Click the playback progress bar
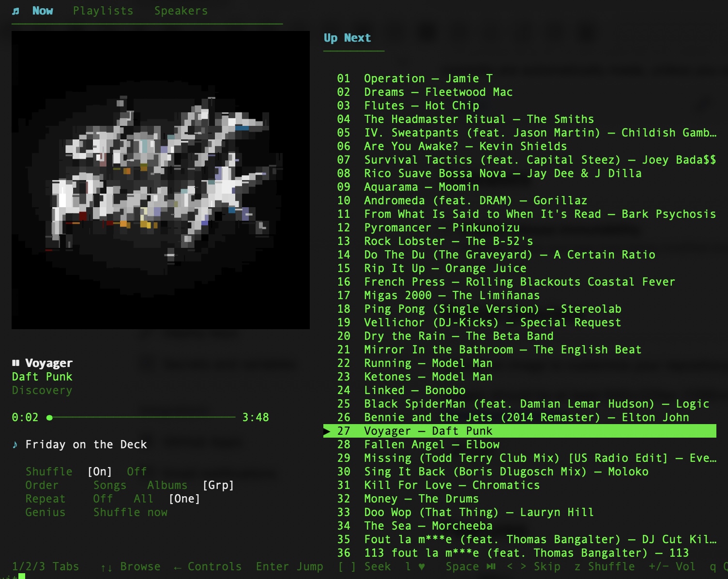Screen dimensions: 728x579 click(141, 417)
